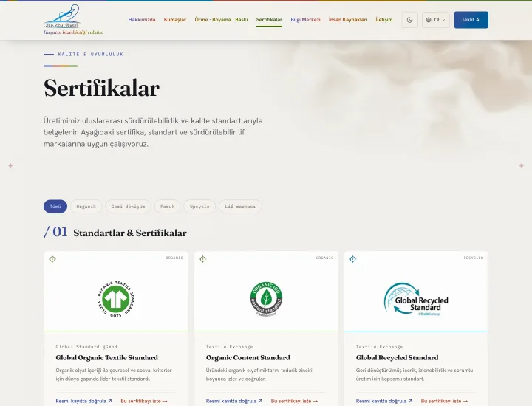Click the GOTS logo image
Screen dimensions: 532x406
point(116,299)
